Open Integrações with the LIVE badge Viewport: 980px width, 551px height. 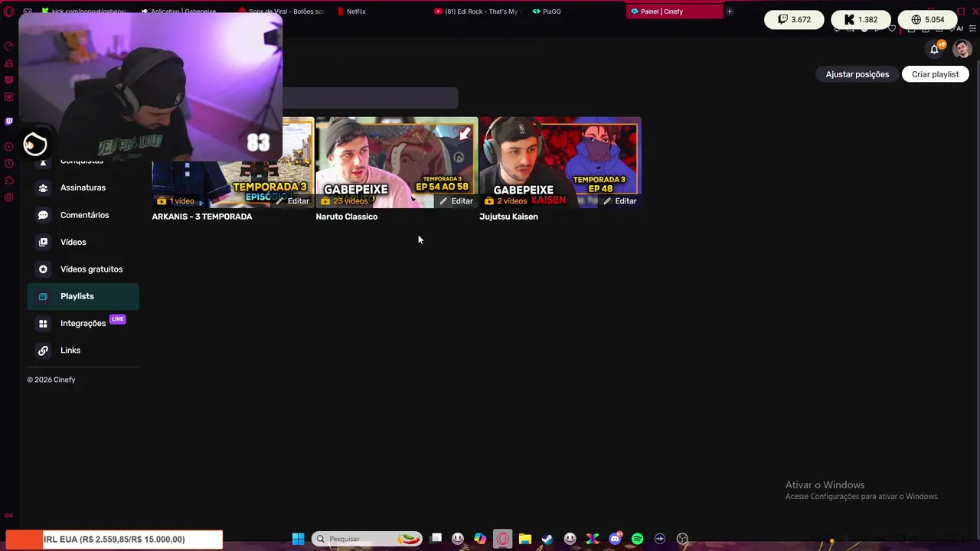pyautogui.click(x=83, y=323)
